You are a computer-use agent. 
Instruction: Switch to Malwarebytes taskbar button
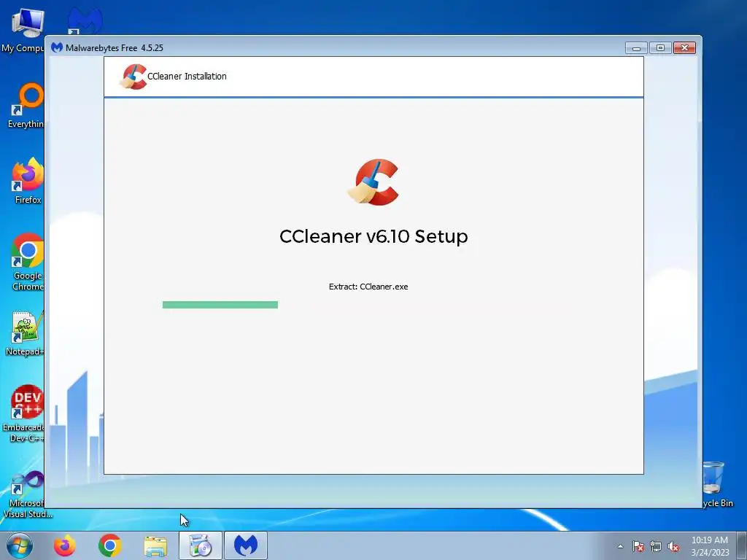246,545
